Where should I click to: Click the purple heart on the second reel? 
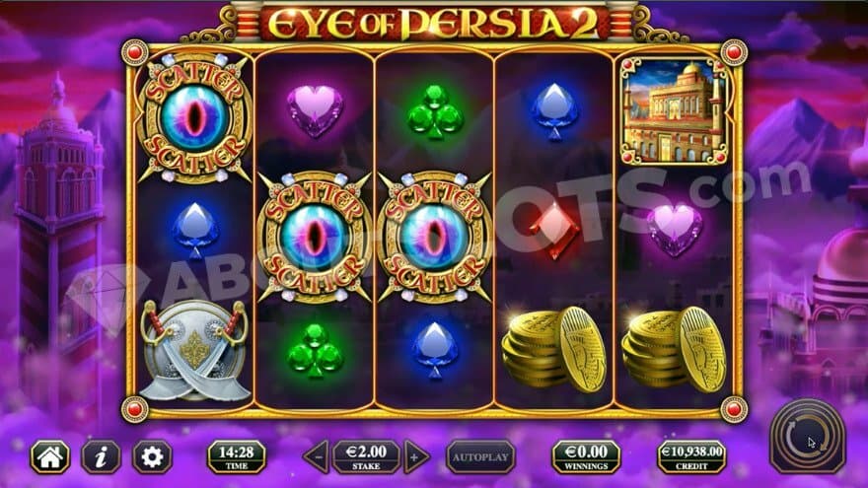pyautogui.click(x=315, y=111)
